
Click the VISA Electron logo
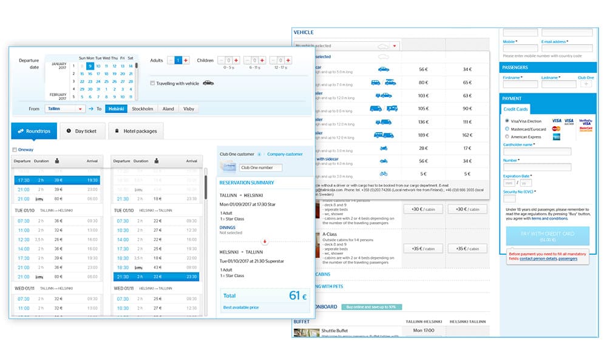pyautogui.click(x=569, y=121)
